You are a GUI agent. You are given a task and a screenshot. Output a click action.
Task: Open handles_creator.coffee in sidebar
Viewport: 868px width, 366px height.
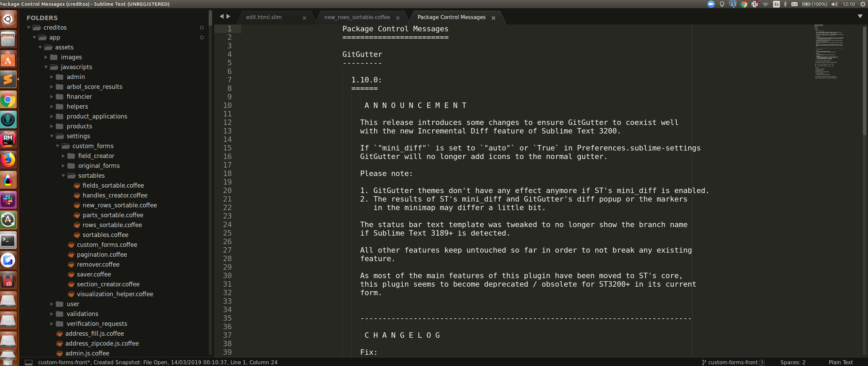pyautogui.click(x=115, y=195)
